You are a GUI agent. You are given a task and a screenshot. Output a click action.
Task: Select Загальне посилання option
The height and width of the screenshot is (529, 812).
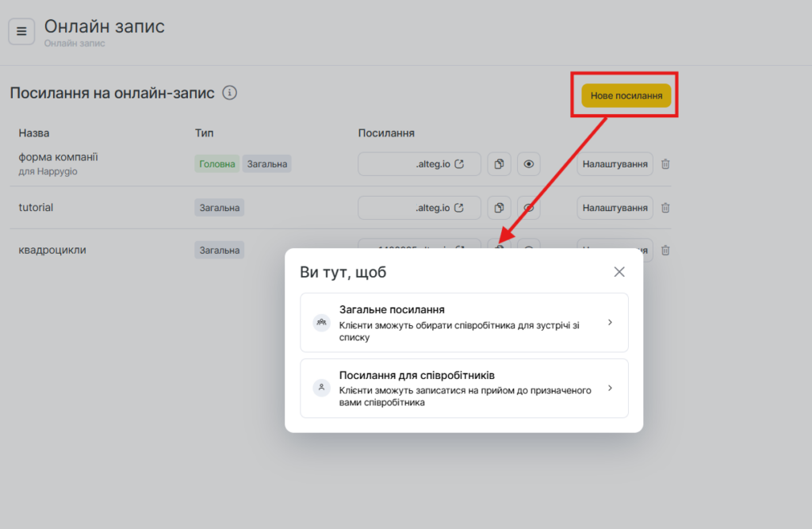464,322
